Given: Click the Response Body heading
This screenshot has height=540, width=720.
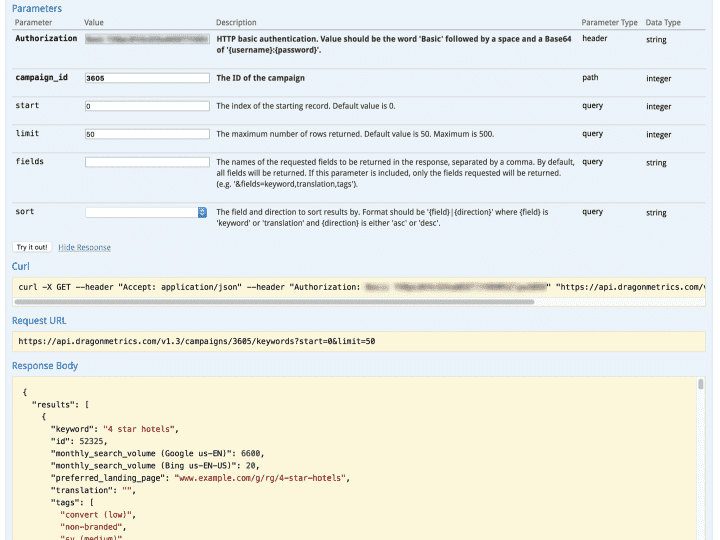Looking at the screenshot, I should click(45, 366).
